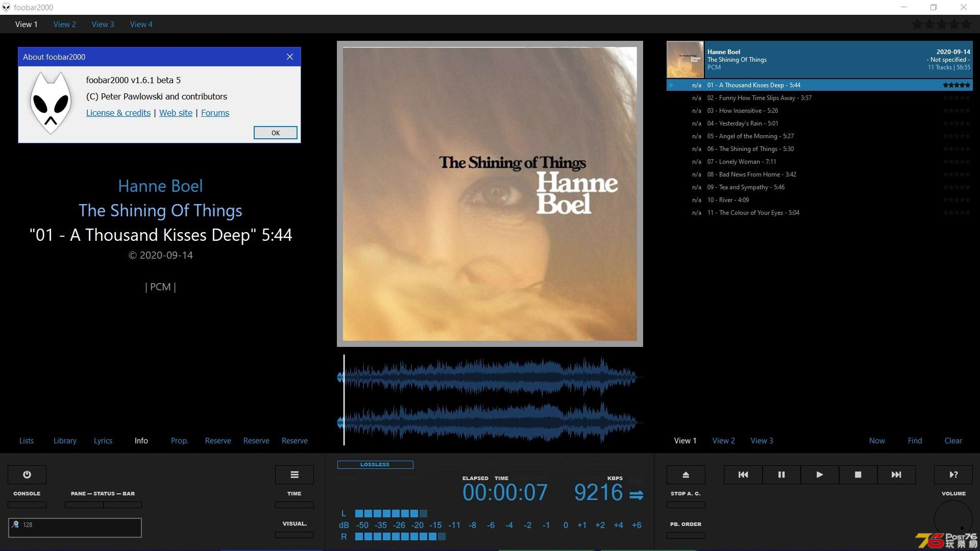Toggle the CONSOLE indicator bar

click(27, 505)
